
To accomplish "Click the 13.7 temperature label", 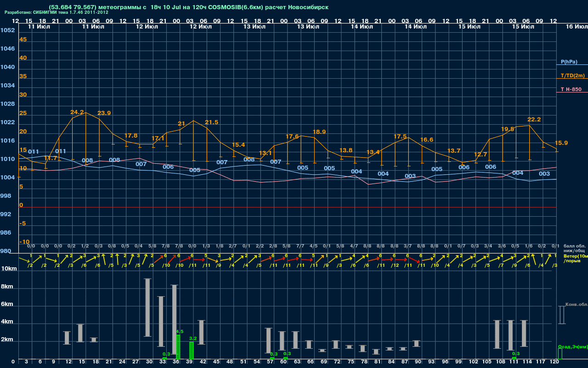I will pos(454,151).
